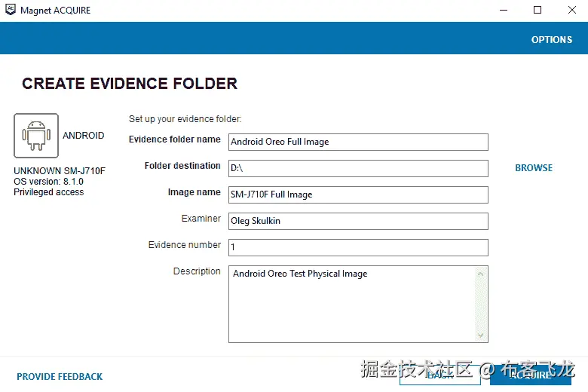
Task: Click the 'CREATE EVIDENCE FOLDER' heading
Action: (130, 83)
